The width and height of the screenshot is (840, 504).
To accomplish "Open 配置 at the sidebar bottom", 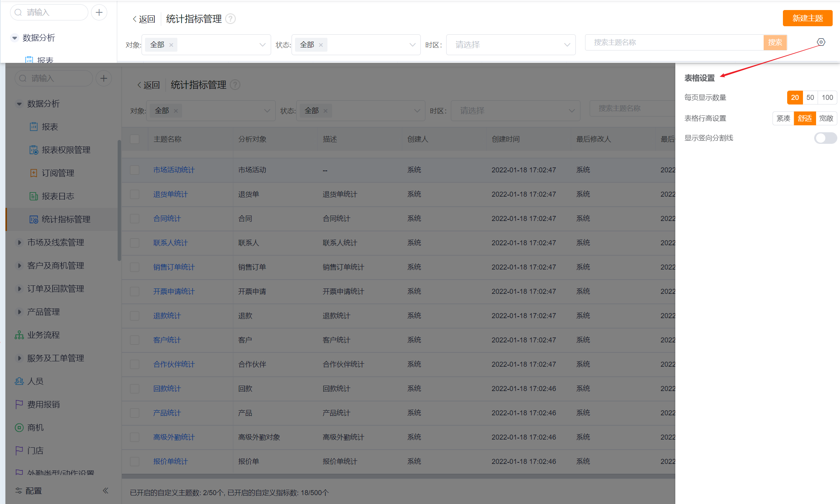I will tap(28, 491).
